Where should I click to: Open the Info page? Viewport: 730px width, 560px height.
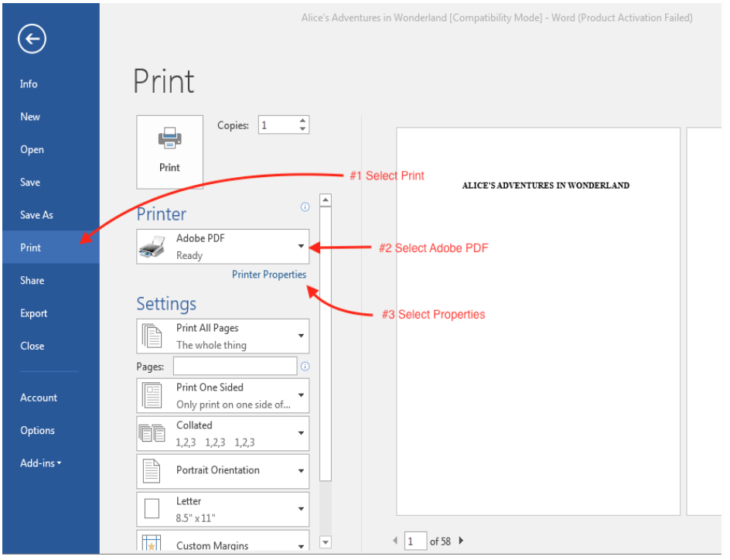point(29,84)
